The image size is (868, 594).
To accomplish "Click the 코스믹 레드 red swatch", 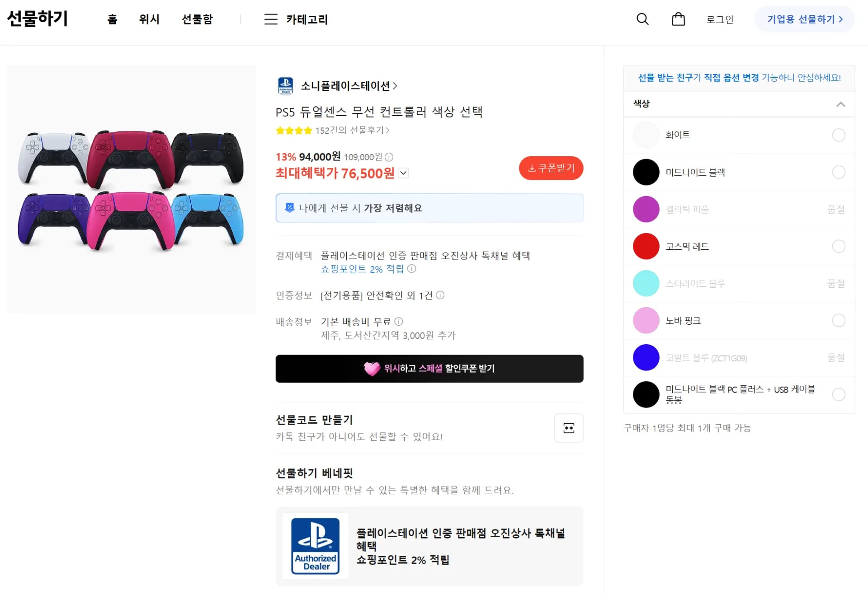I will coord(646,246).
